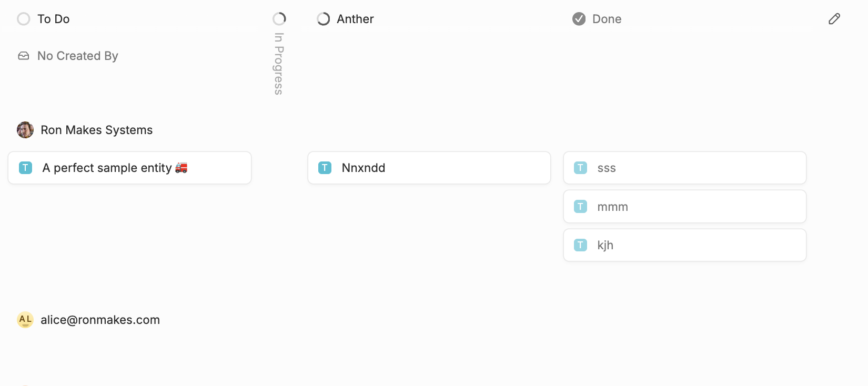Click the Done checkmark status icon
The image size is (868, 386).
click(x=579, y=19)
